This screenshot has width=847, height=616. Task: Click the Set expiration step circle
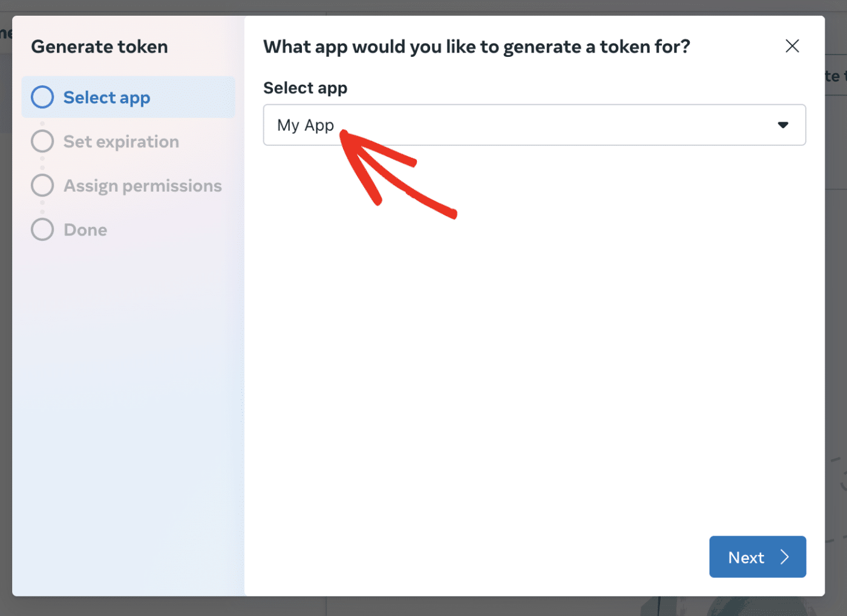click(42, 141)
